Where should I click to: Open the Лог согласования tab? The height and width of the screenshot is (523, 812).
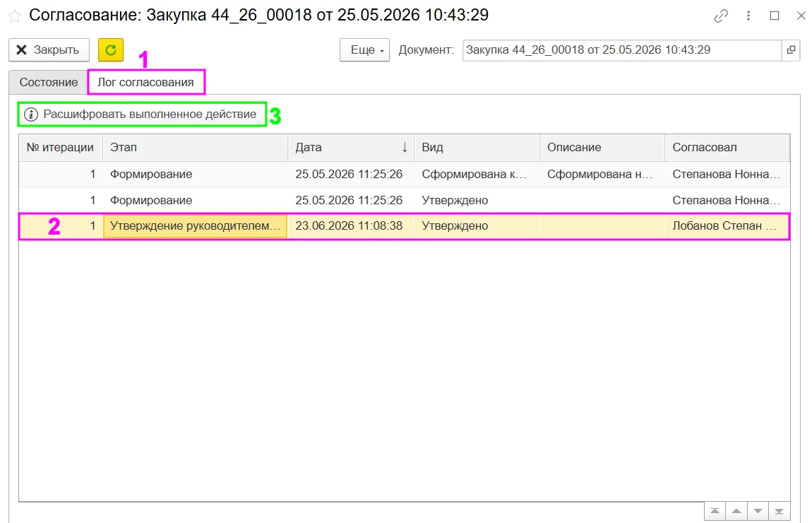click(x=146, y=83)
